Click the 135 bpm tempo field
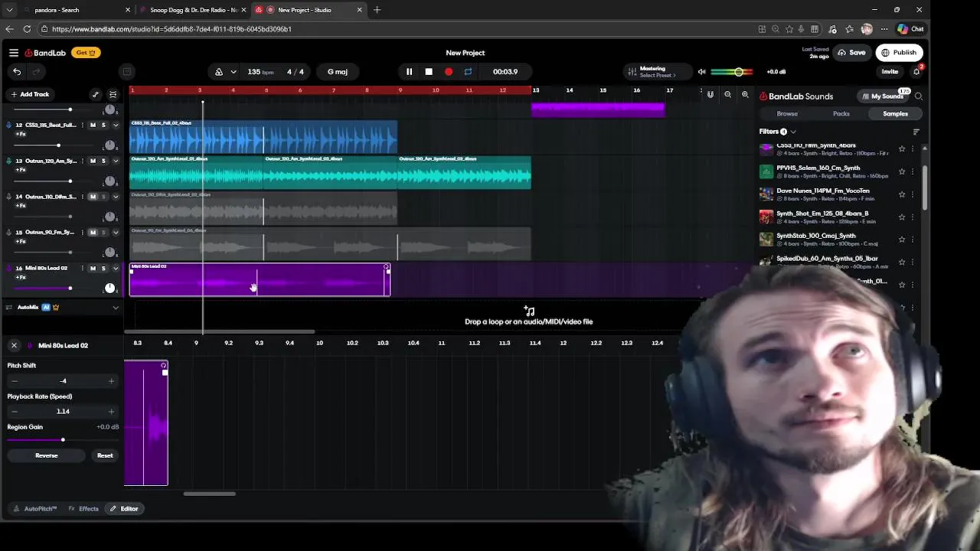 coord(260,72)
